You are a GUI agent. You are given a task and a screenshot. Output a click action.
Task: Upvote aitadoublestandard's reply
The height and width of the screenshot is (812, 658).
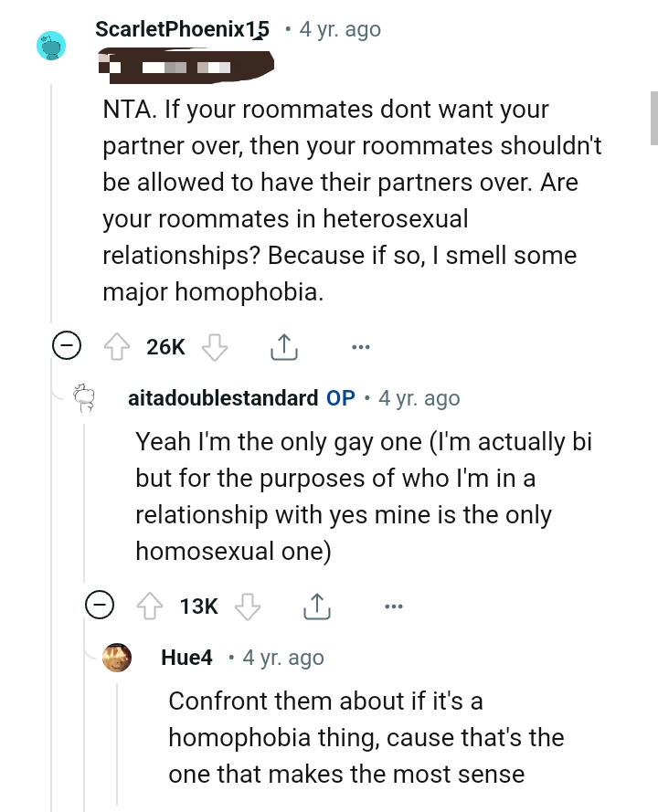[x=149, y=606]
